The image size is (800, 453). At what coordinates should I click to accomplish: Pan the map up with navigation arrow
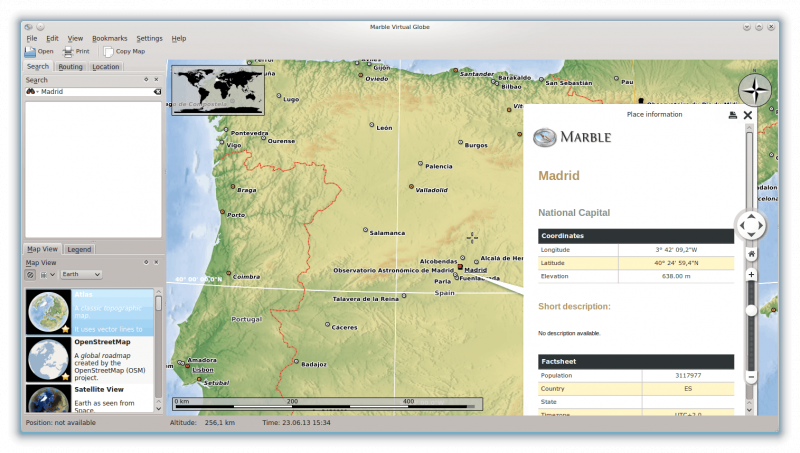[x=751, y=216]
